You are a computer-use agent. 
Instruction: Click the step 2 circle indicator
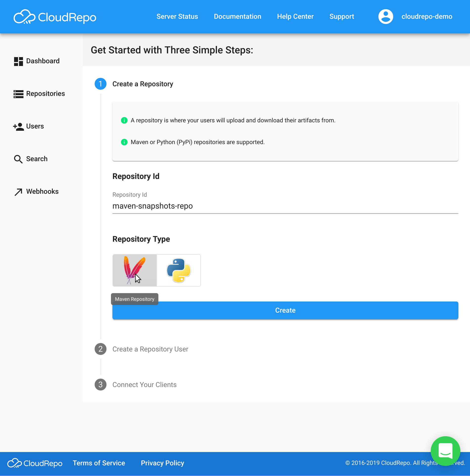[x=101, y=349]
